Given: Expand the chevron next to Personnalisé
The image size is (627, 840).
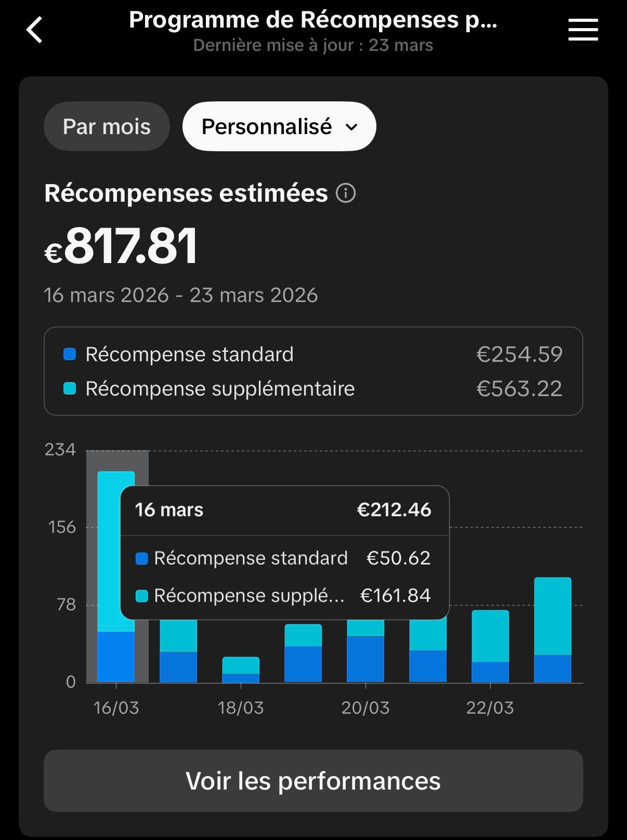Looking at the screenshot, I should (352, 127).
